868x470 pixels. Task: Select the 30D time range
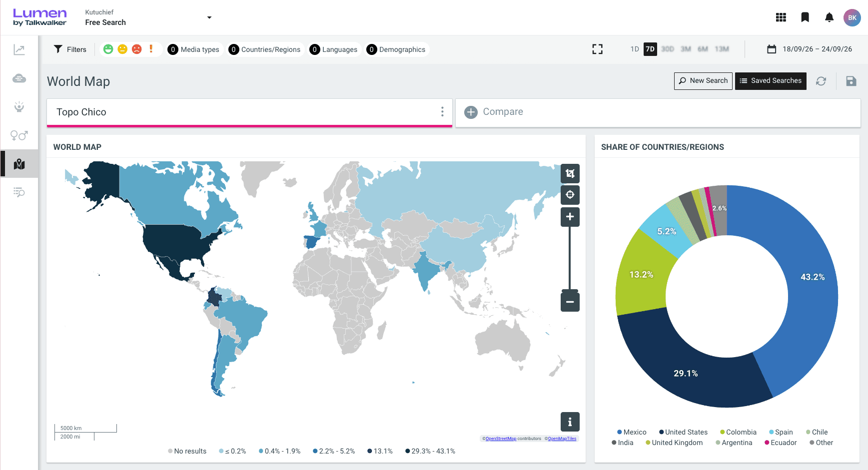pos(668,49)
